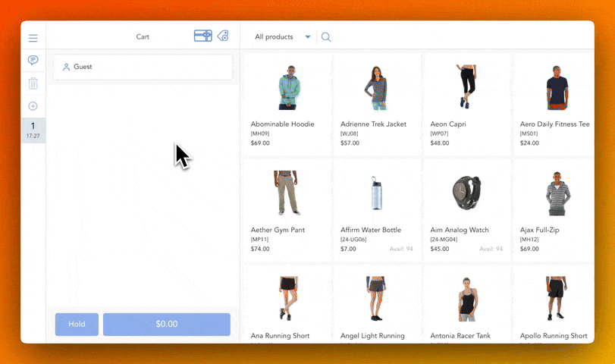Click the discount tag icon
615x364 pixels.
coord(223,36)
